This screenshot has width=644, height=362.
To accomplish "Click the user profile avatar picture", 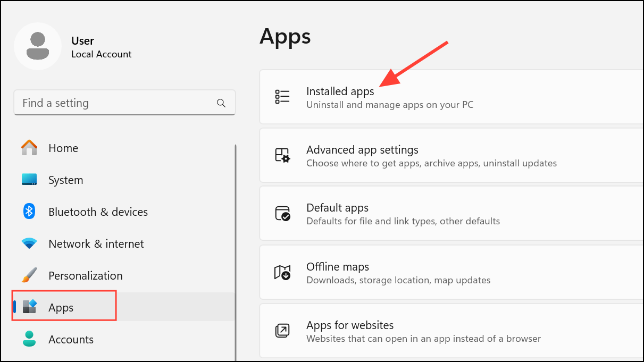I will click(x=38, y=46).
